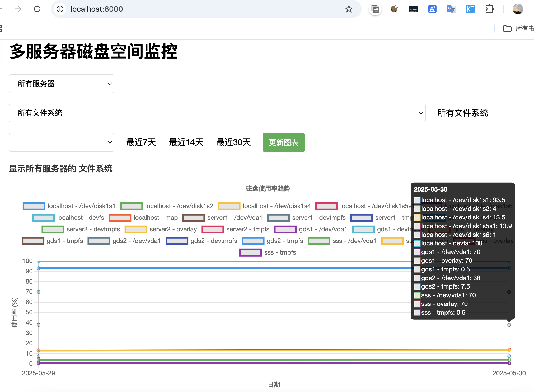Toggle legend server2 - devtmpfs

[x=81, y=229]
